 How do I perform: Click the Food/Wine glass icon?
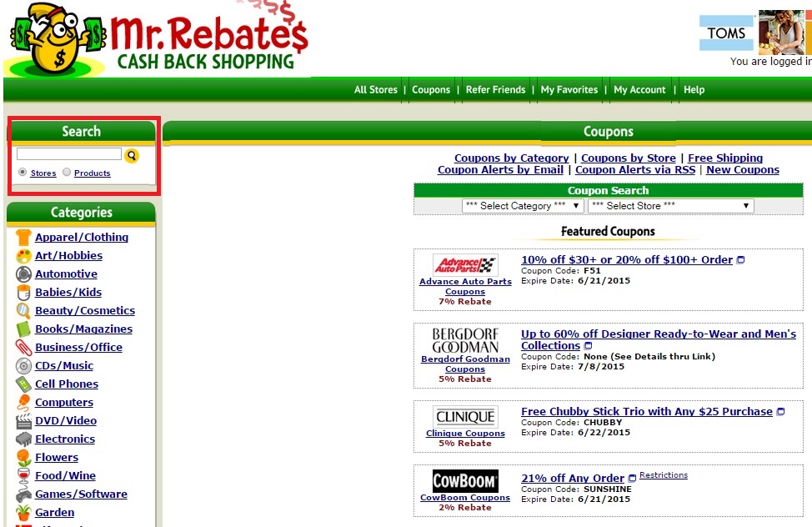coord(23,475)
